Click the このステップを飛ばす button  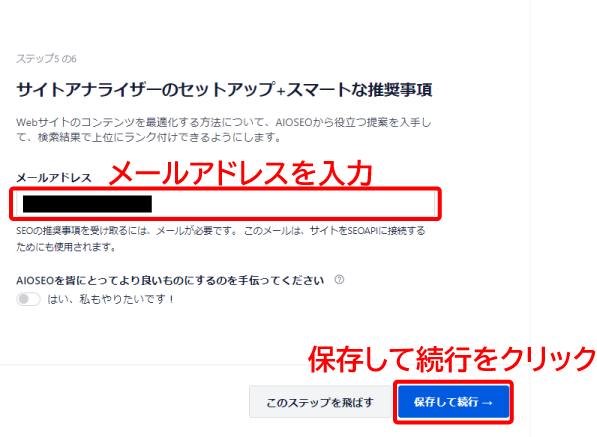click(x=320, y=402)
